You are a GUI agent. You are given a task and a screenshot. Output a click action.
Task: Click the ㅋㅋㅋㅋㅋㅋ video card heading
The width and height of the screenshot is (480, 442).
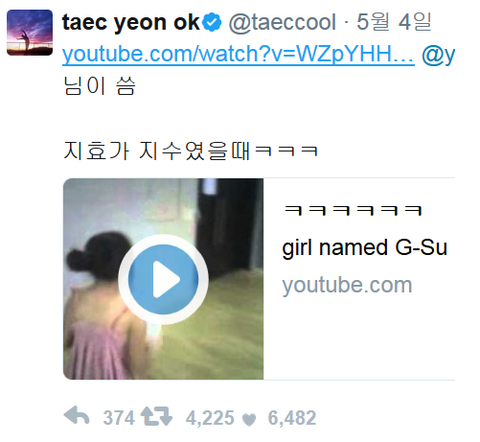click(x=353, y=210)
